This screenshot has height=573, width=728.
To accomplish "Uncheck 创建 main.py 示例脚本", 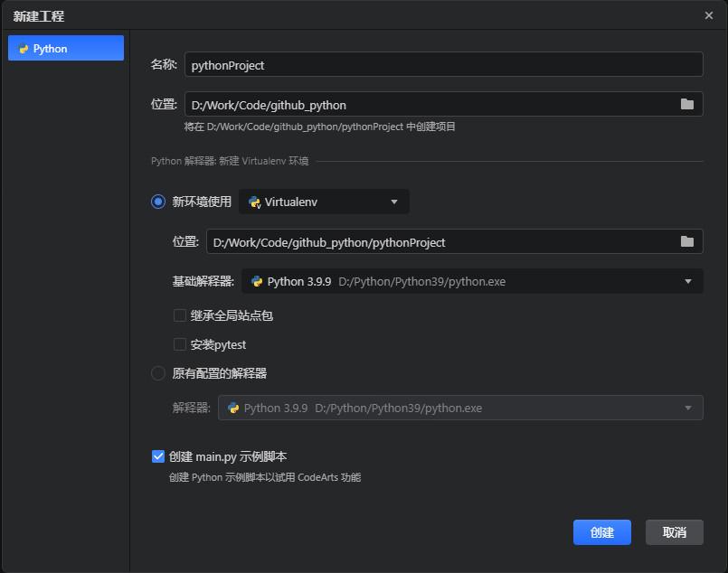I will coord(157,456).
